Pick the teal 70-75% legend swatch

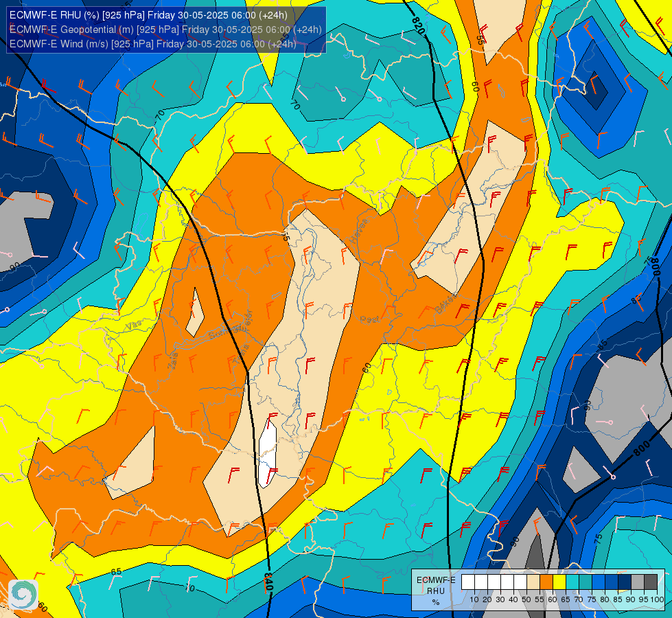click(x=586, y=582)
